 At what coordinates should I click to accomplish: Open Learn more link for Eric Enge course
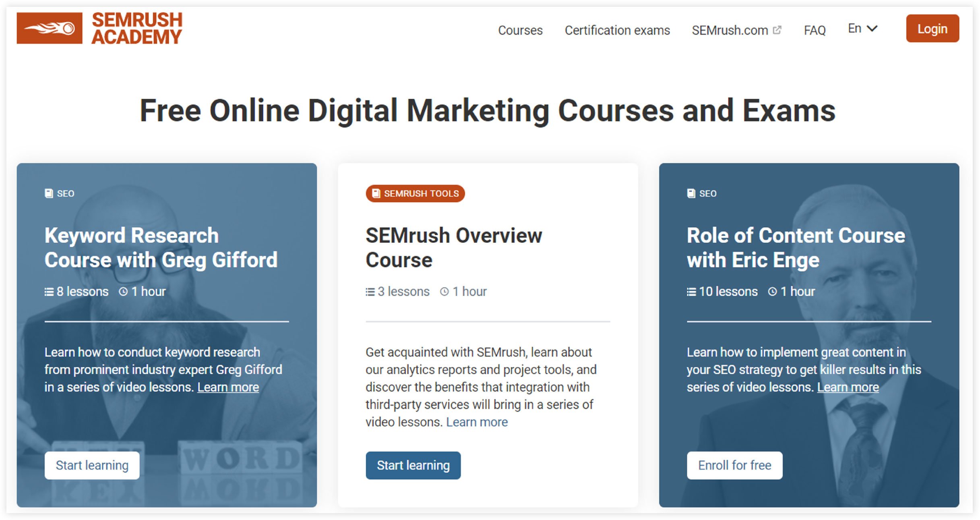pyautogui.click(x=848, y=387)
